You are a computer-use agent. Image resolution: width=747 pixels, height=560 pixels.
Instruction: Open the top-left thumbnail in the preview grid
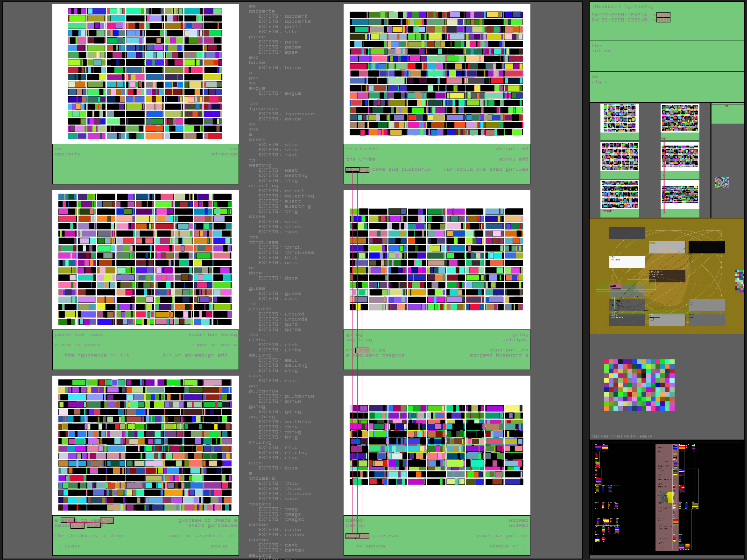tap(620, 118)
